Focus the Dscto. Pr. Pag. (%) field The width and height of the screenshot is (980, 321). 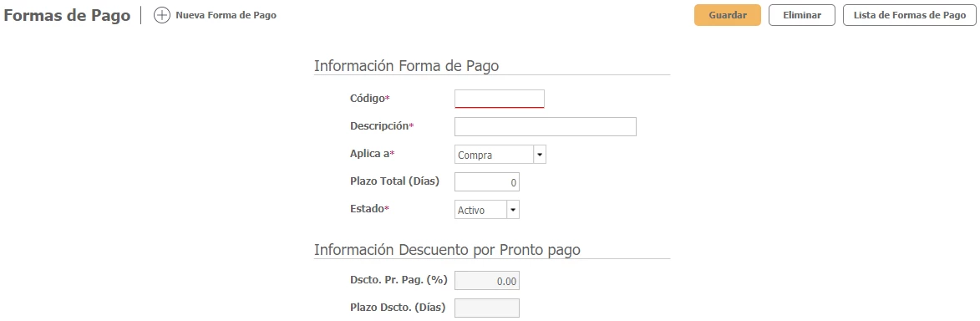coord(487,281)
